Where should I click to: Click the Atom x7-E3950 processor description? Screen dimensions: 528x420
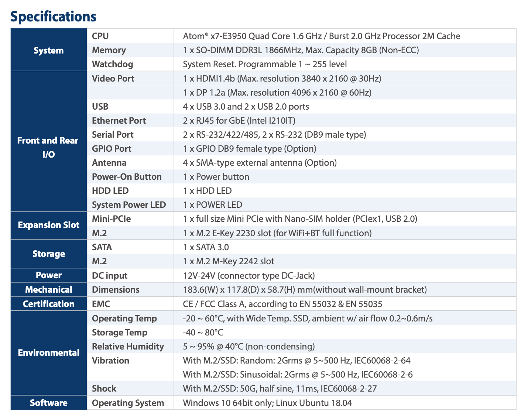[x=321, y=36]
